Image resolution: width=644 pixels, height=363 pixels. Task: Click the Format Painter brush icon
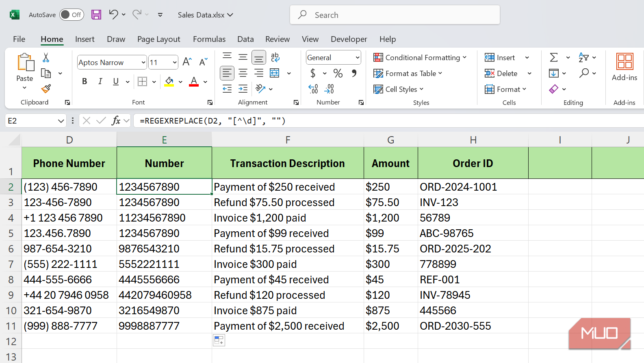click(46, 89)
